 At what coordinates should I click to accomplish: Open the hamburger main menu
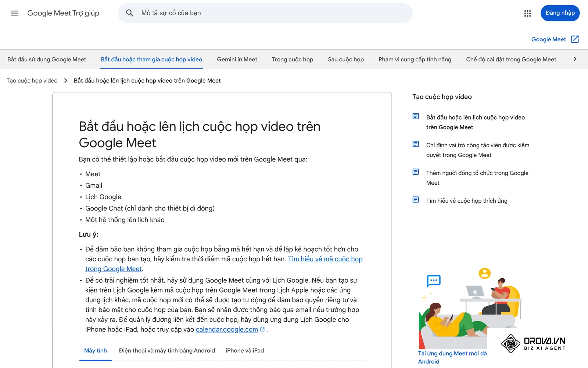click(15, 13)
